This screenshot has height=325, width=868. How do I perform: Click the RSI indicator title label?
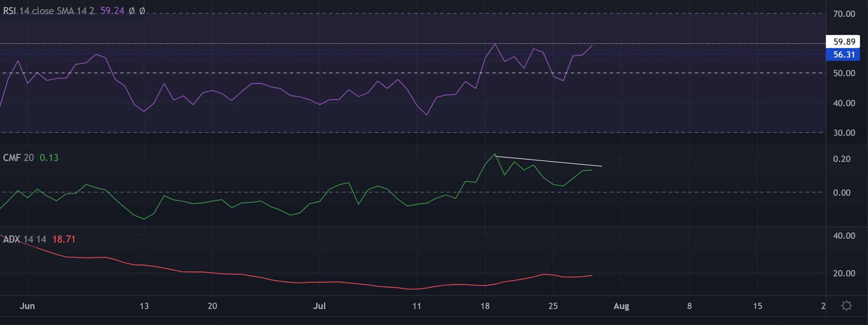tap(48, 11)
